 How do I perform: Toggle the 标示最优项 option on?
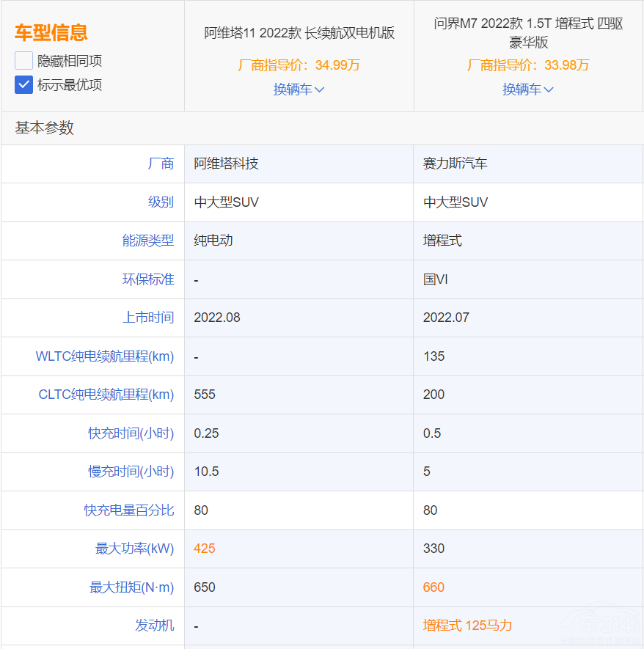coord(23,84)
